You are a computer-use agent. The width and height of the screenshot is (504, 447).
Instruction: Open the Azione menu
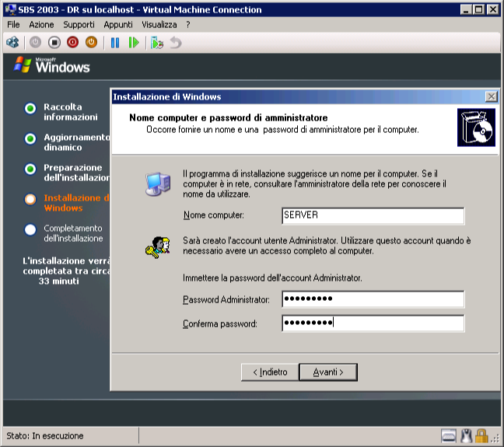(41, 25)
